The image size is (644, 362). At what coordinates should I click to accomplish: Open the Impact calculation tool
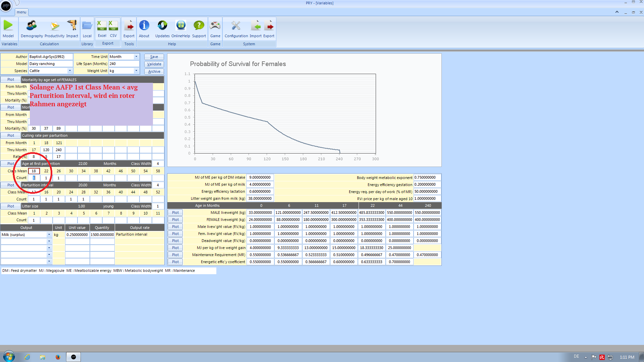72,28
